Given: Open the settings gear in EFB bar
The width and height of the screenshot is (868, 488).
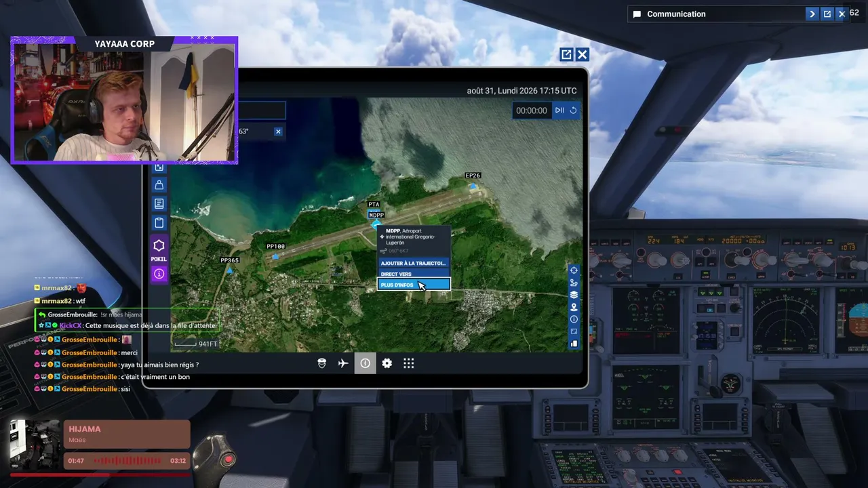Looking at the screenshot, I should coord(387,363).
